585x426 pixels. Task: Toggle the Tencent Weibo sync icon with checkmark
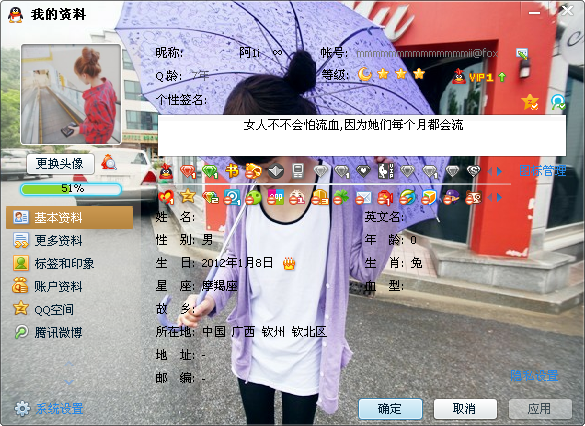point(558,102)
